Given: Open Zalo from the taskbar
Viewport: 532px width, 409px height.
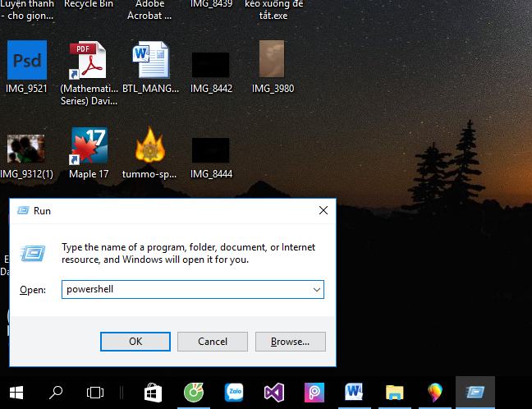Looking at the screenshot, I should [234, 393].
